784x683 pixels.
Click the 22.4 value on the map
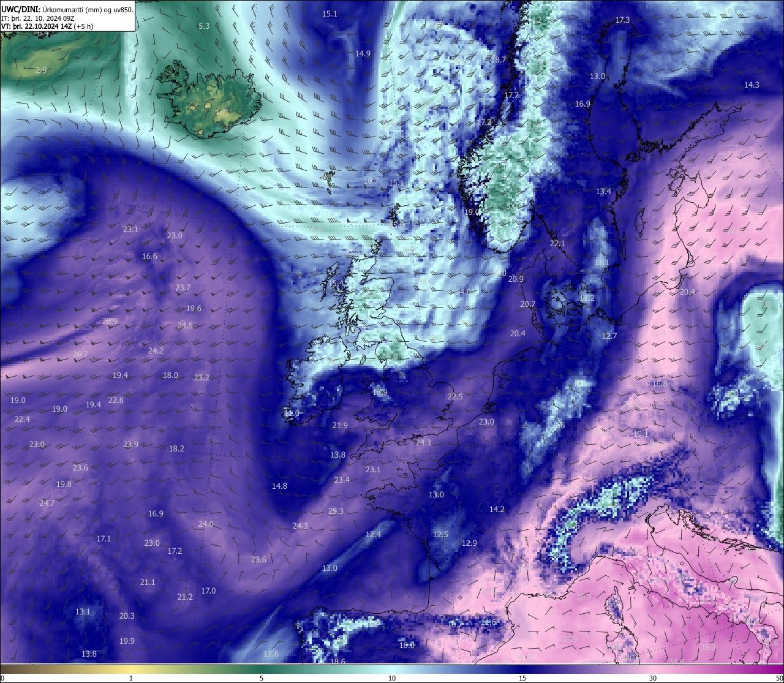[22, 420]
